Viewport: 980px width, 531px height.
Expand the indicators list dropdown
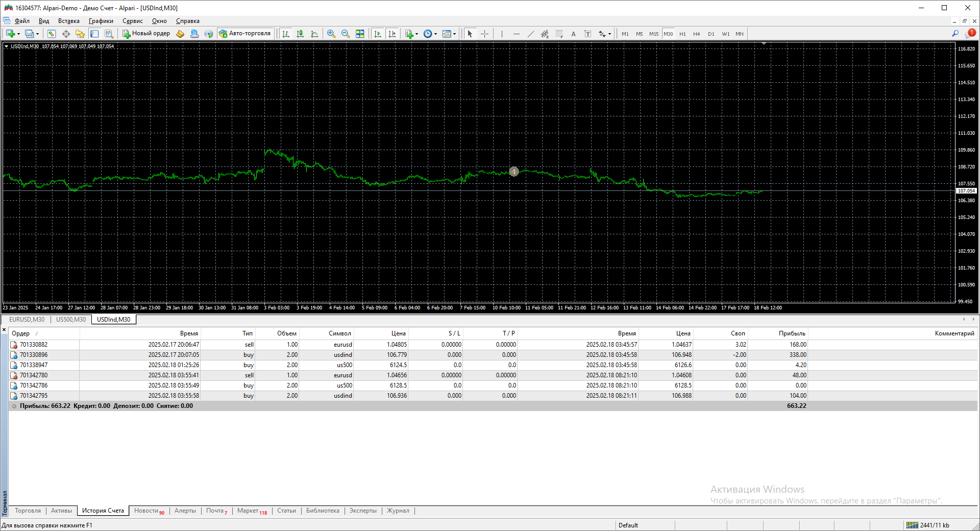pos(417,34)
